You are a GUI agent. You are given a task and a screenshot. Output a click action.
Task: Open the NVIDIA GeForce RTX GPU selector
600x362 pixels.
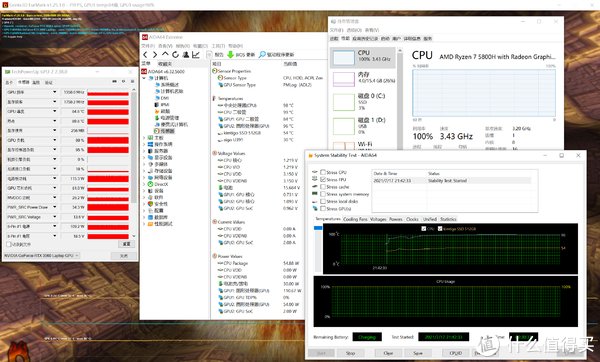pyautogui.click(x=41, y=255)
